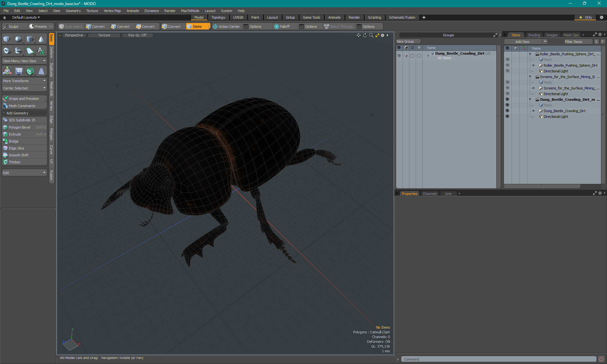Viewport: 607px width, 364px height.
Task: Click SDS Subdivide 2X tool
Action: coord(24,120)
